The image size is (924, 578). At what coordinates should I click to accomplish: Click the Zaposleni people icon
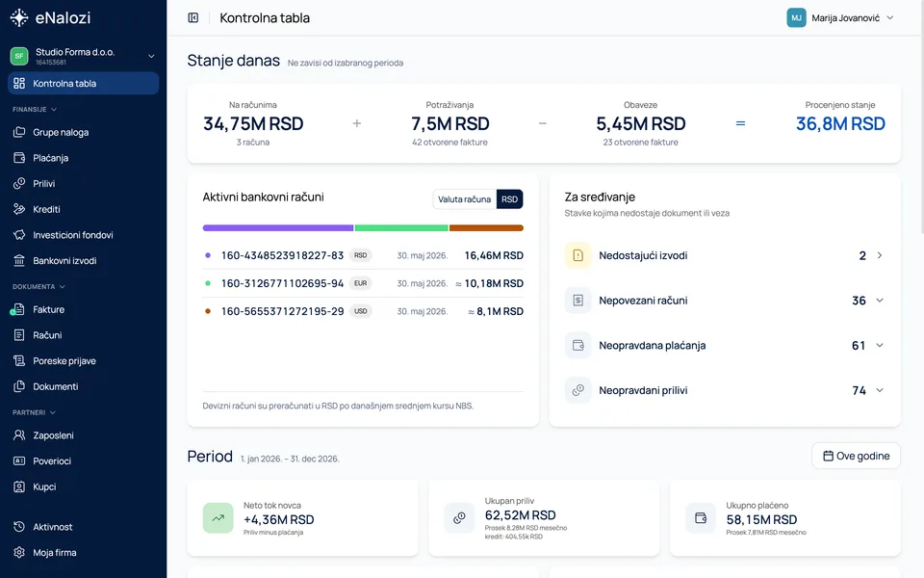(x=19, y=435)
